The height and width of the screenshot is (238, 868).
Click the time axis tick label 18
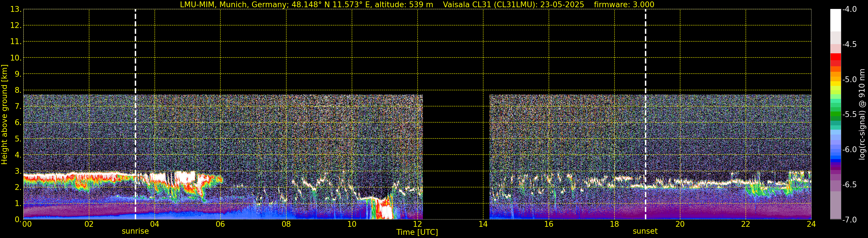(x=615, y=224)
